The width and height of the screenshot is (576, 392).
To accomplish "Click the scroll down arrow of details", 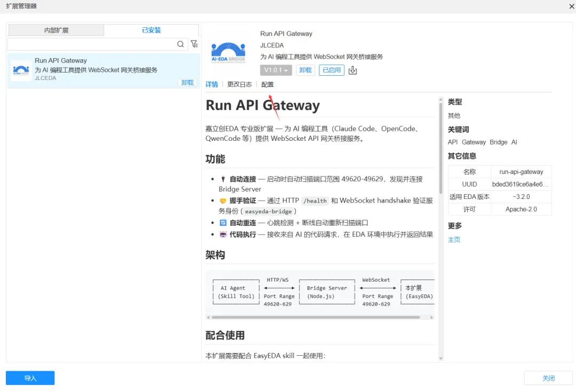I will click(441, 358).
